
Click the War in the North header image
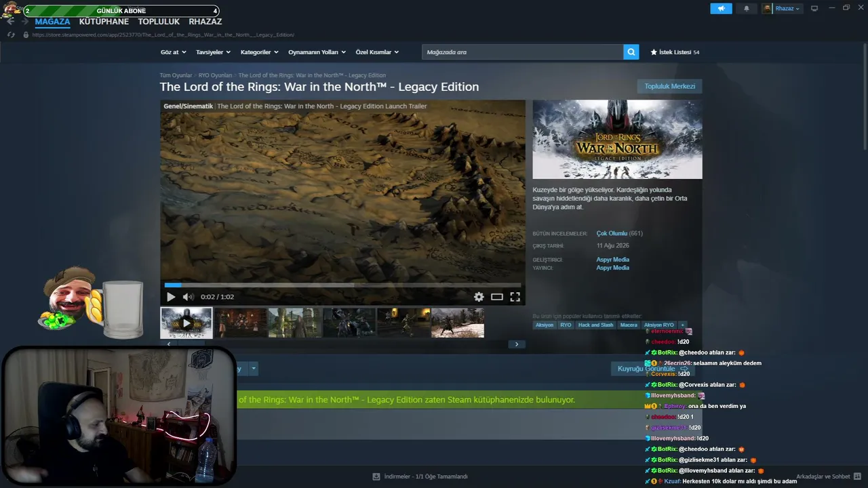coord(617,140)
